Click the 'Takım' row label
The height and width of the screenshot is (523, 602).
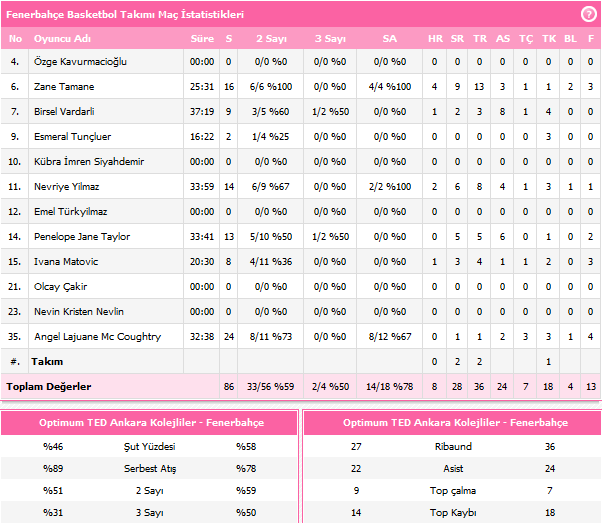coord(47,361)
